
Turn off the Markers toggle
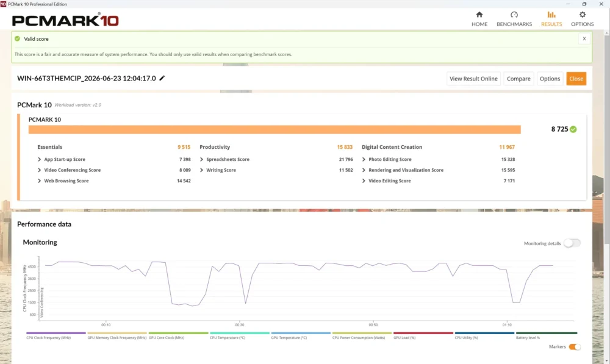(x=575, y=346)
